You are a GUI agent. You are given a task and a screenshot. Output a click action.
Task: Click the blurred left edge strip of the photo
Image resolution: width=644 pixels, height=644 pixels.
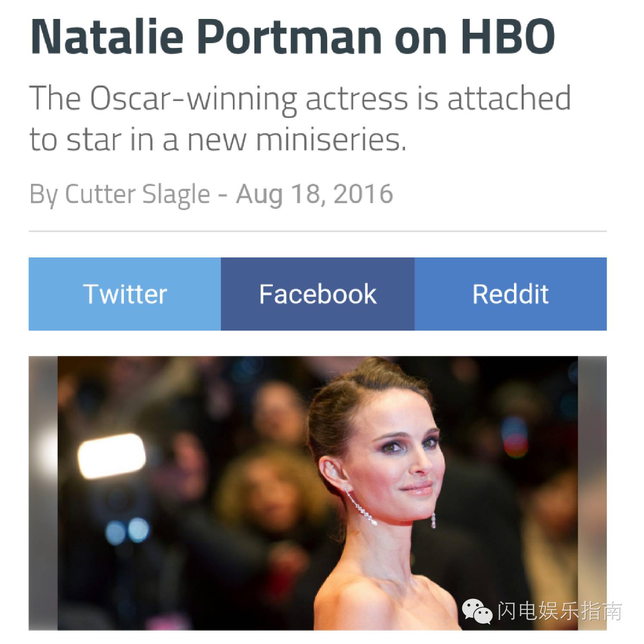point(43,493)
